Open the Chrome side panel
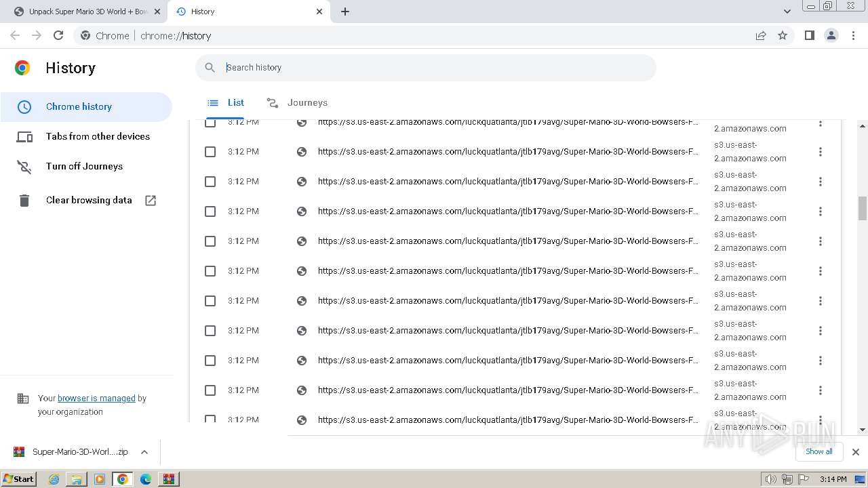The image size is (868, 488). click(x=809, y=36)
